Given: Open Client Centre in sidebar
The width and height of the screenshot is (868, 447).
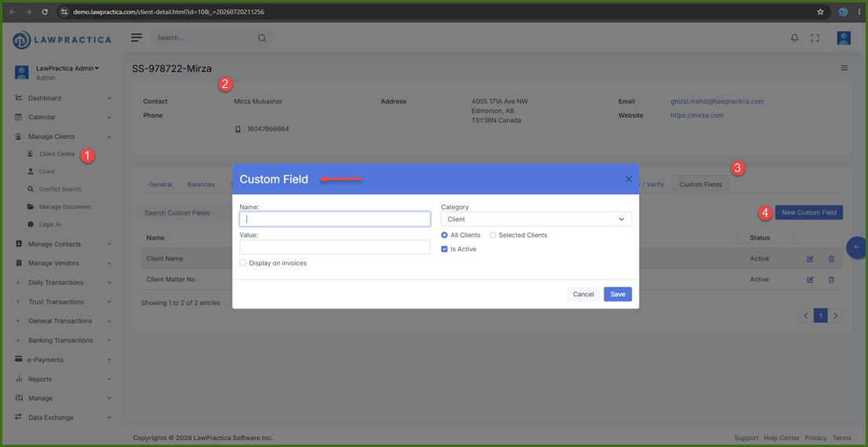Looking at the screenshot, I should pos(57,154).
